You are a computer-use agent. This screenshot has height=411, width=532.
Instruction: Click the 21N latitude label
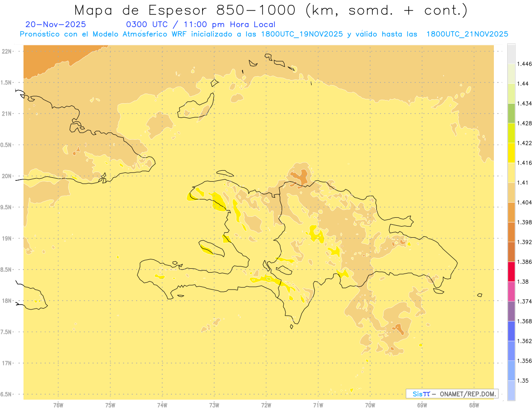coord(6,114)
